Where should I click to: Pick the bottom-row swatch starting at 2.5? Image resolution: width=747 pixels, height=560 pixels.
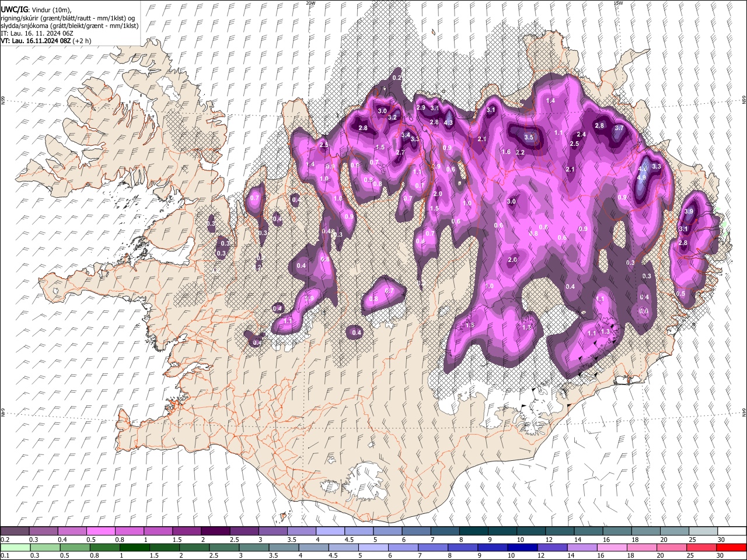tap(224, 547)
